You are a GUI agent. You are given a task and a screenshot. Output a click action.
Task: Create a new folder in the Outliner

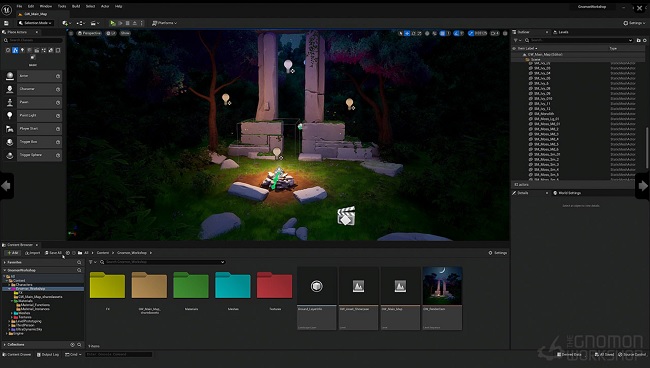point(638,40)
